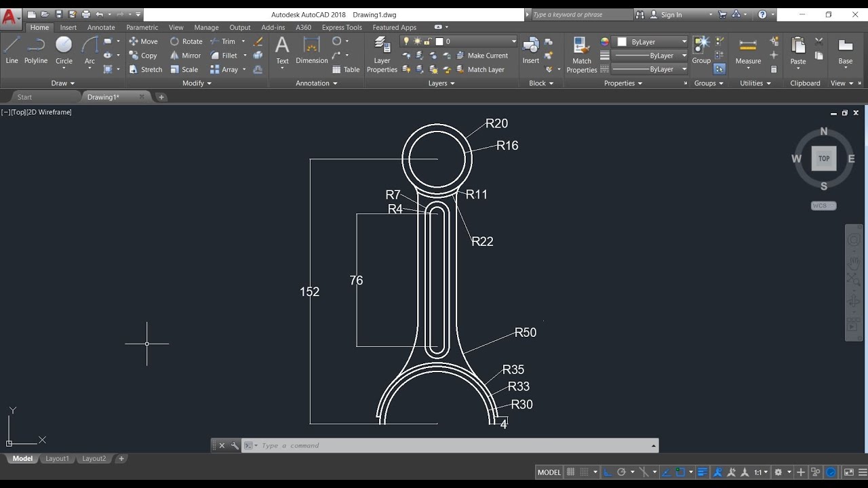
Task: Toggle lineweight display in status bar
Action: point(703,472)
